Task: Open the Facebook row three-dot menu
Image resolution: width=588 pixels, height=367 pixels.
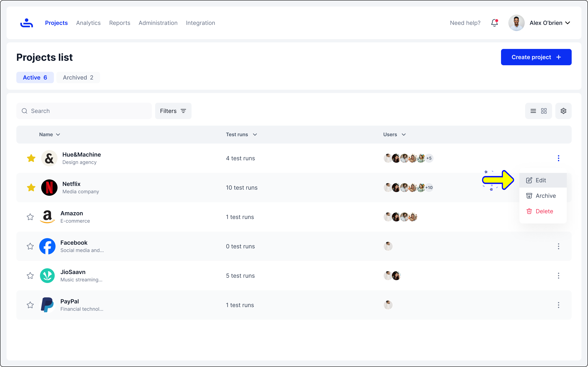Action: 558,246
